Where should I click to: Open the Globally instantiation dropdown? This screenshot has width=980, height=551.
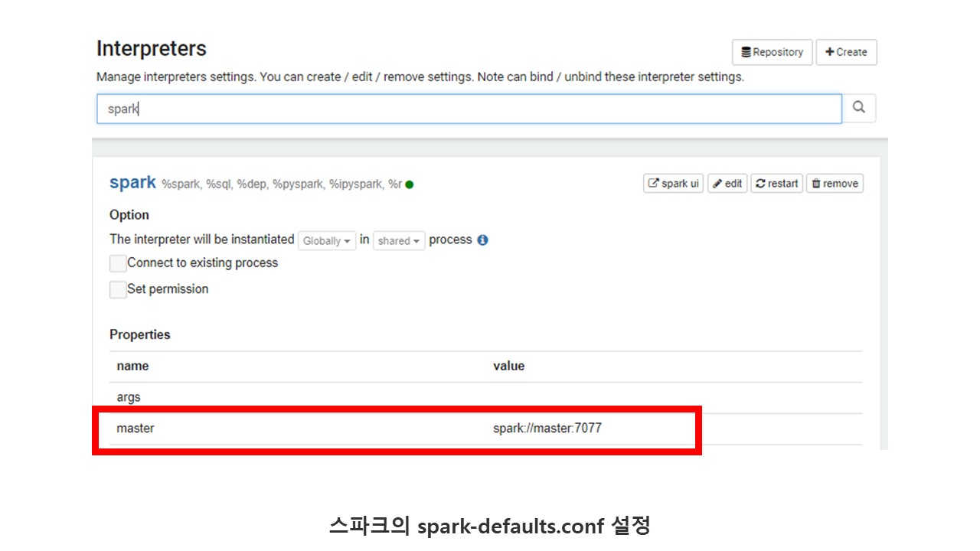point(327,240)
